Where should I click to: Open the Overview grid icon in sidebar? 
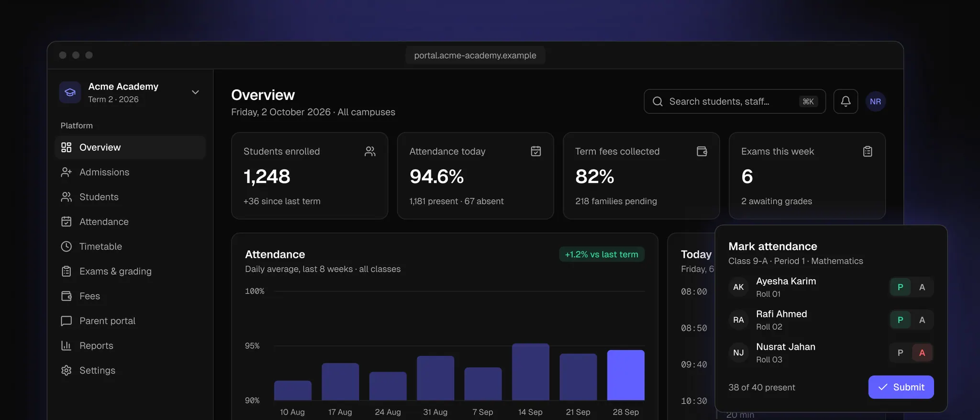click(x=67, y=147)
